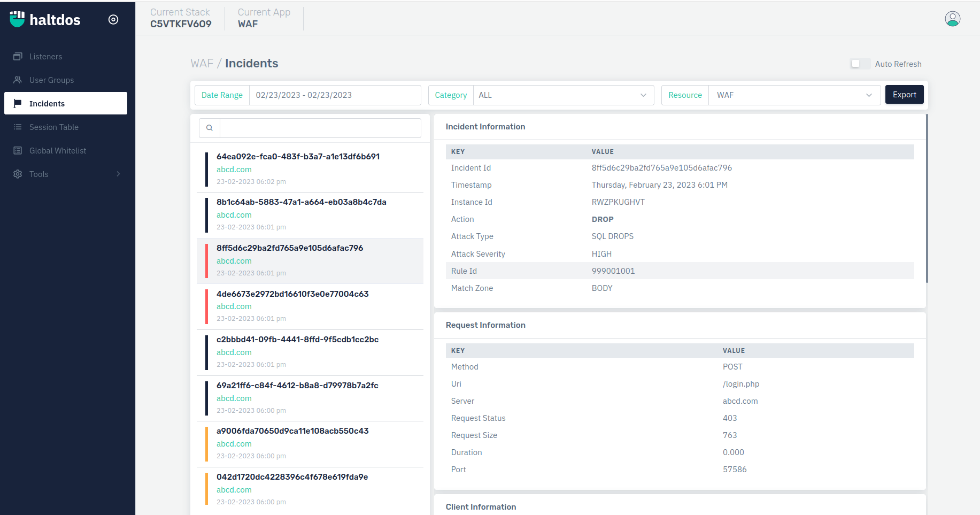
Task: Click Request Size value 763
Action: 730,435
